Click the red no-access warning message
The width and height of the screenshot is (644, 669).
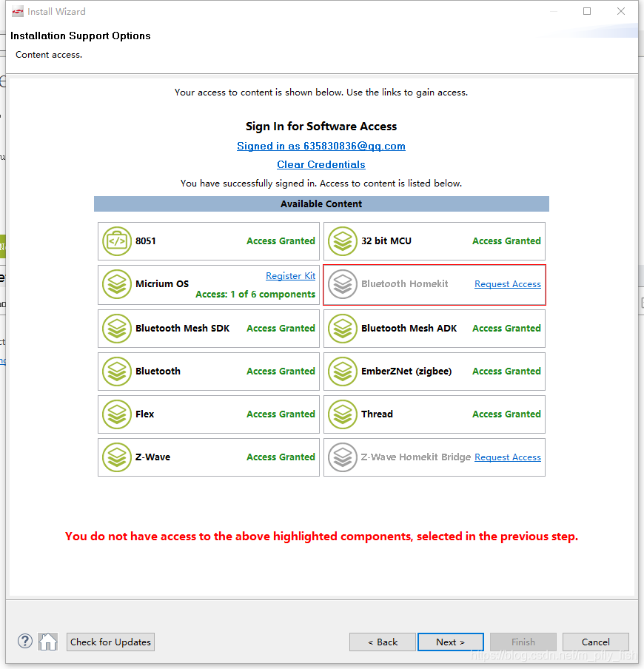click(x=321, y=537)
